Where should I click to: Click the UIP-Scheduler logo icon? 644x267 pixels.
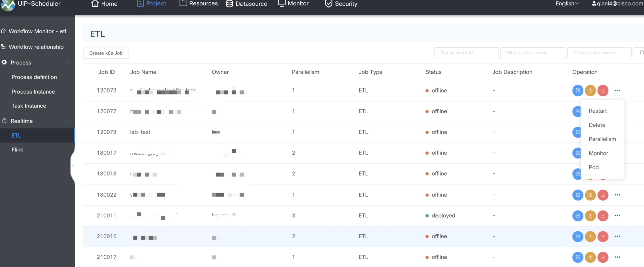pos(8,5)
